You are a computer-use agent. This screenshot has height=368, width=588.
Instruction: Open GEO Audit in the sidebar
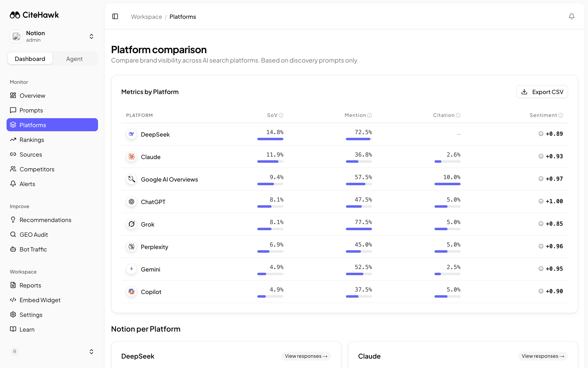[x=52, y=234]
